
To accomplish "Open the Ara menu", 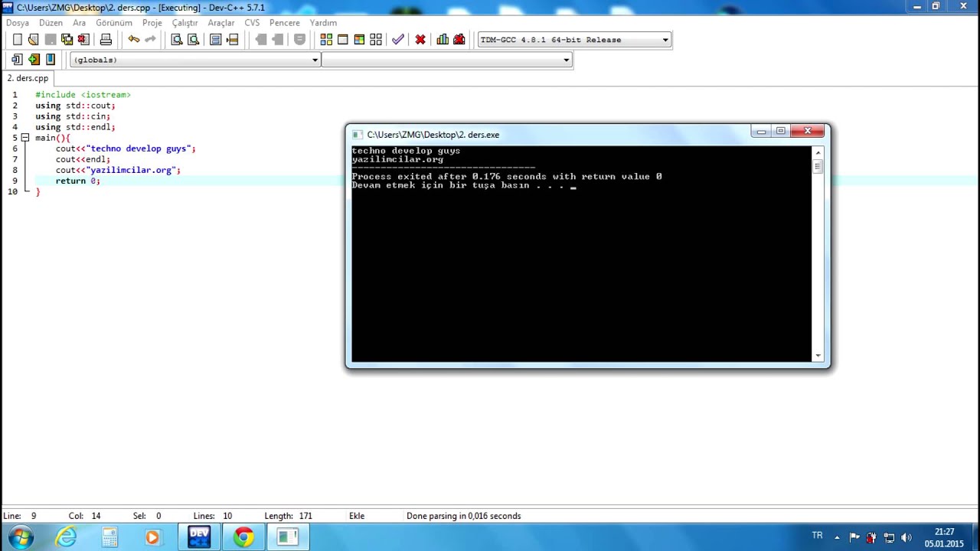I will coord(79,23).
